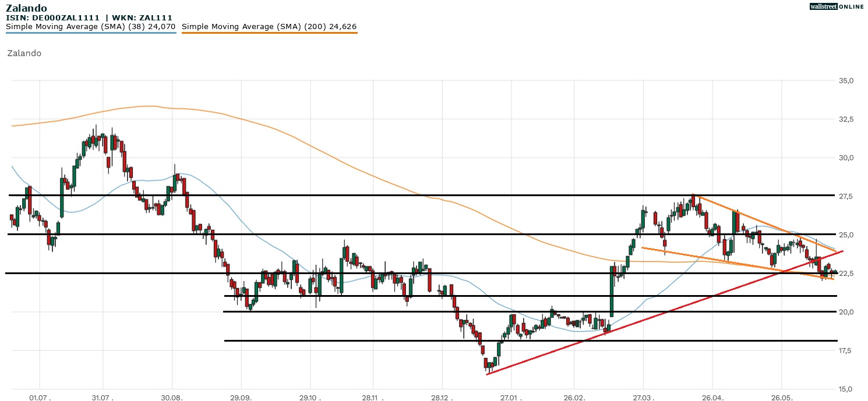
Task: Click the small Zalando series label
Action: tap(24, 53)
